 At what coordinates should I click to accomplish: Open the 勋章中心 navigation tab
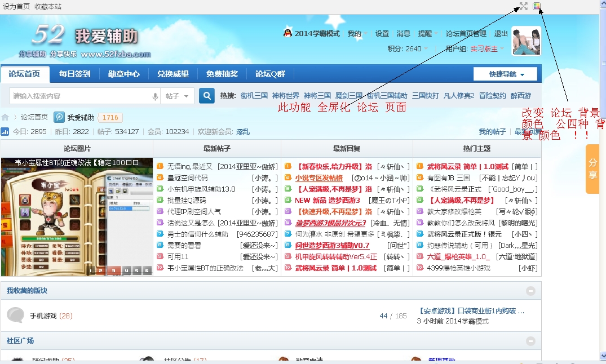(124, 74)
